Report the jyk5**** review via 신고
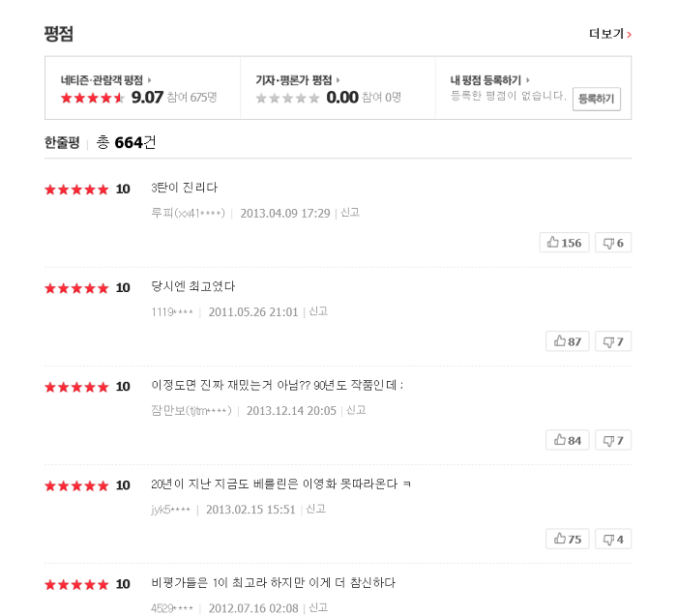The image size is (677, 616). 315,509
